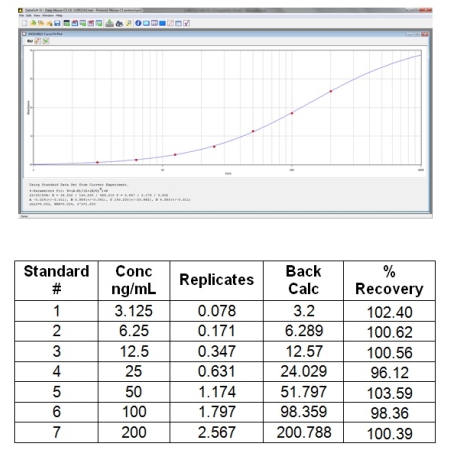Select the '6.289' back calc cell
Screen dimensions: 450x450
303,331
